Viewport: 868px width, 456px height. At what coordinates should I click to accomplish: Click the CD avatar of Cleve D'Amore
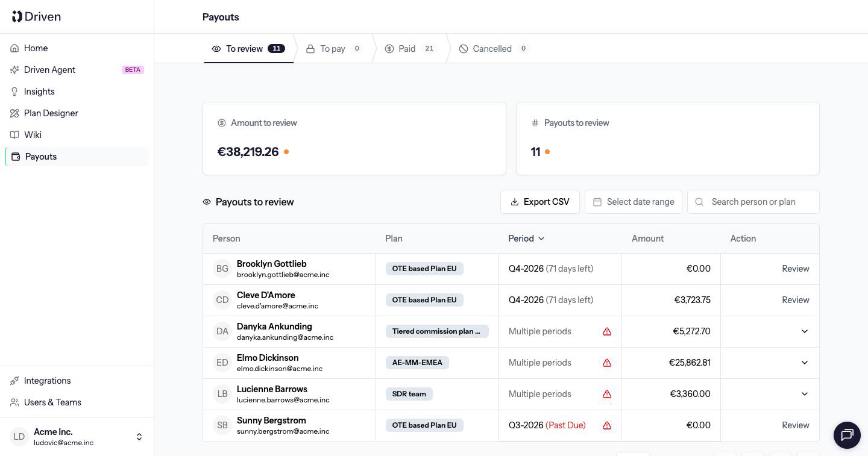coord(222,300)
